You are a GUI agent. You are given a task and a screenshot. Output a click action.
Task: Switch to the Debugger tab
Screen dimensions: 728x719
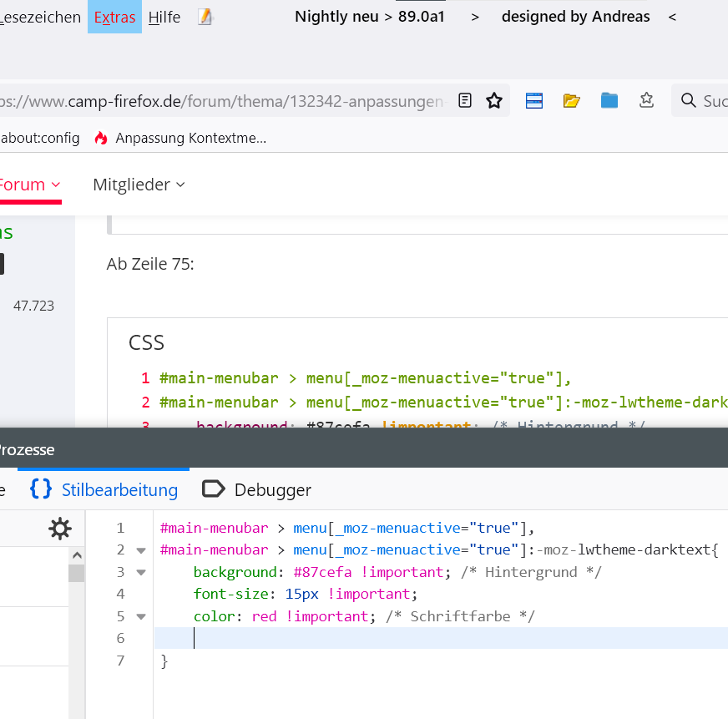[x=257, y=490]
